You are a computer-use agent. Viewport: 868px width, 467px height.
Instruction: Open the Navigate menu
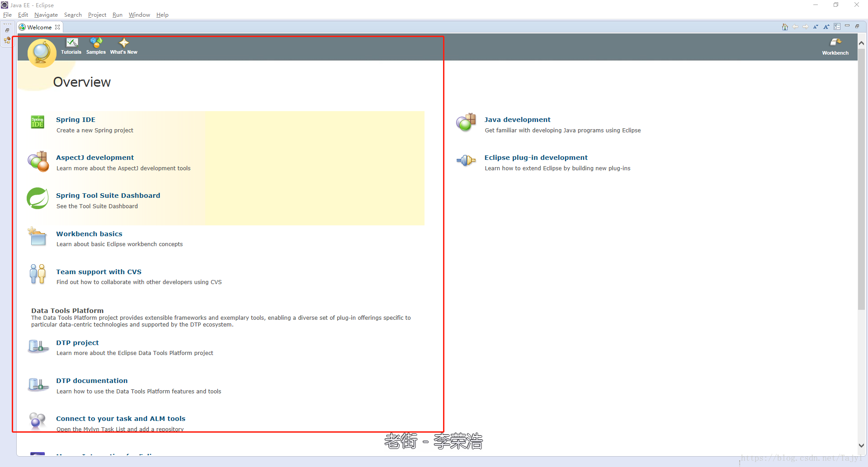point(46,15)
